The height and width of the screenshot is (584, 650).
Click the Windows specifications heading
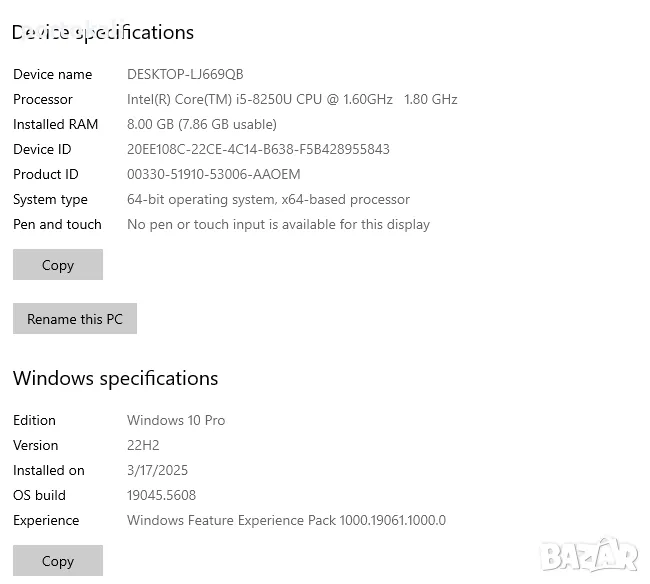(x=115, y=378)
